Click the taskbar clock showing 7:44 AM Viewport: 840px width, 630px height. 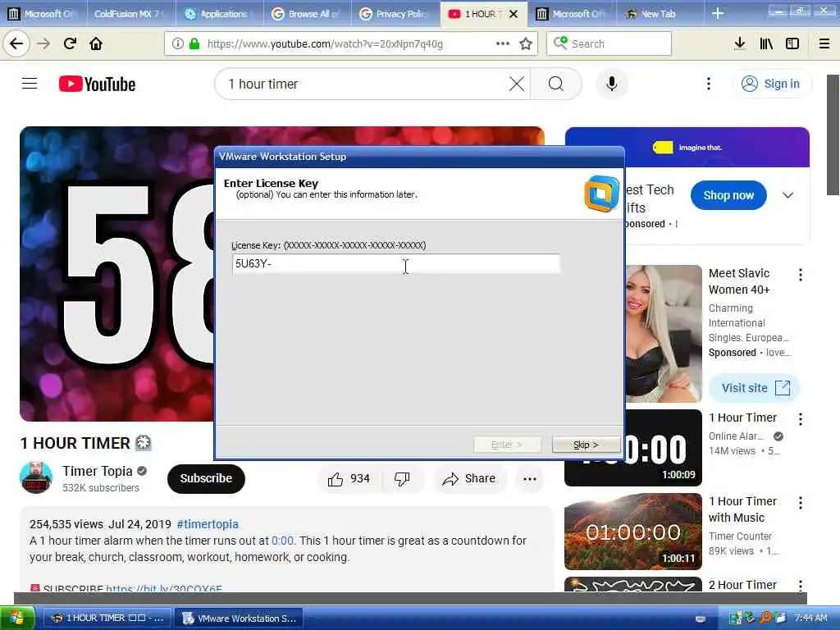click(810, 618)
